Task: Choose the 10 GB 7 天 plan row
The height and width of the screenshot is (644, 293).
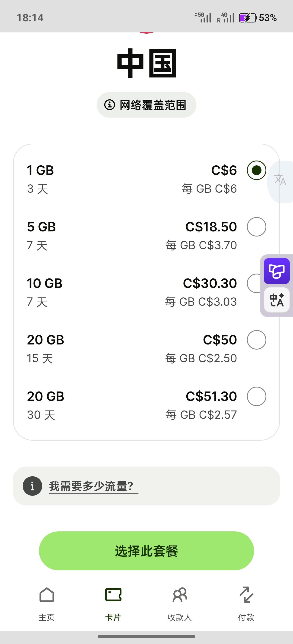Action: [146, 292]
